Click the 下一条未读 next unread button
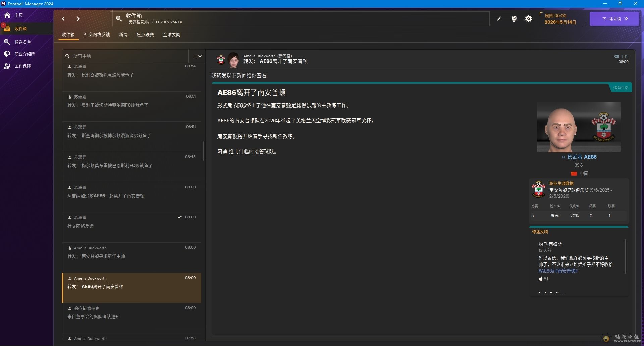Viewport: 644px width, 346px height. click(x=614, y=19)
